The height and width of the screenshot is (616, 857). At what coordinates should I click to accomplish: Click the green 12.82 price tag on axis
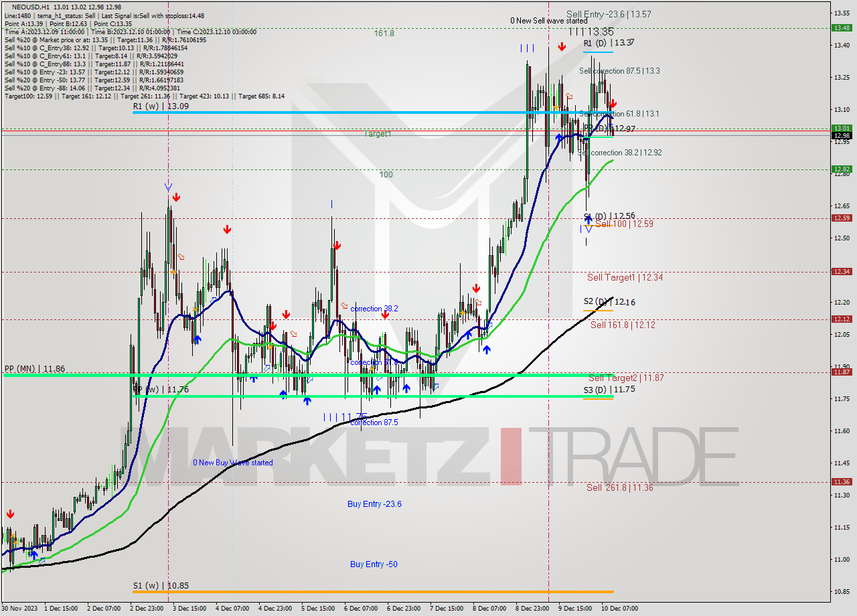842,169
